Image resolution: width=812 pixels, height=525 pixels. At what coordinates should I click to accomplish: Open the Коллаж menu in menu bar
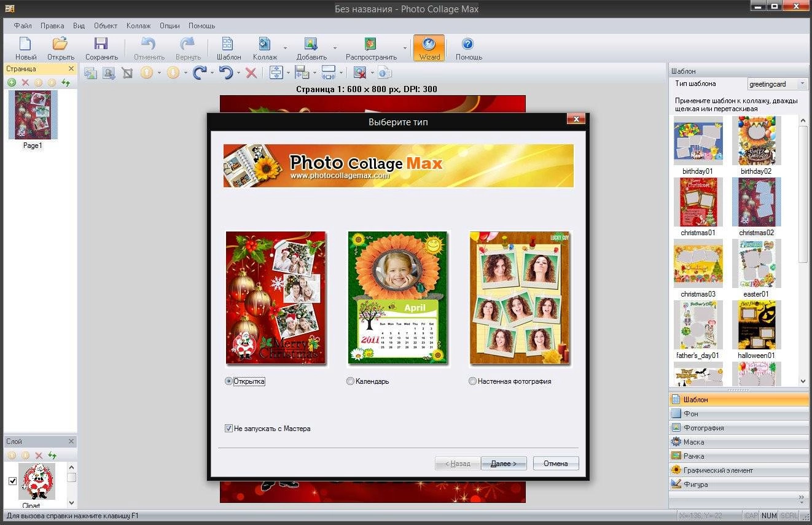139,26
